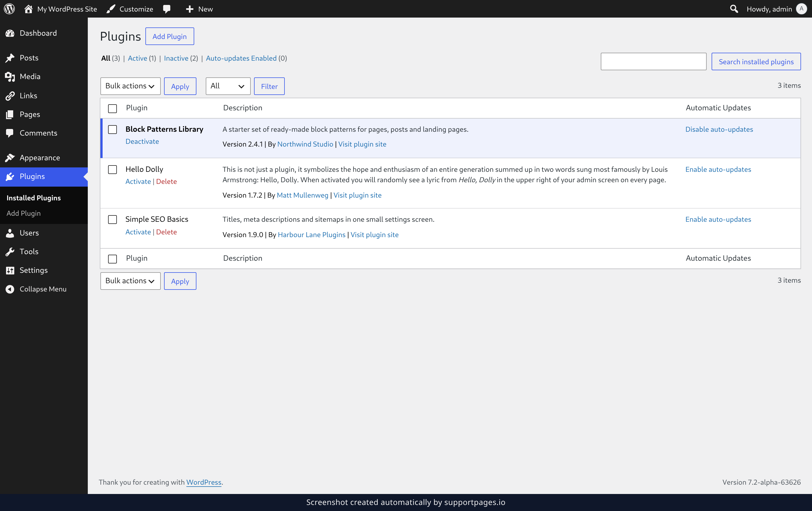Viewport: 812px width, 511px height.
Task: Click the plugin search input field
Action: point(653,61)
